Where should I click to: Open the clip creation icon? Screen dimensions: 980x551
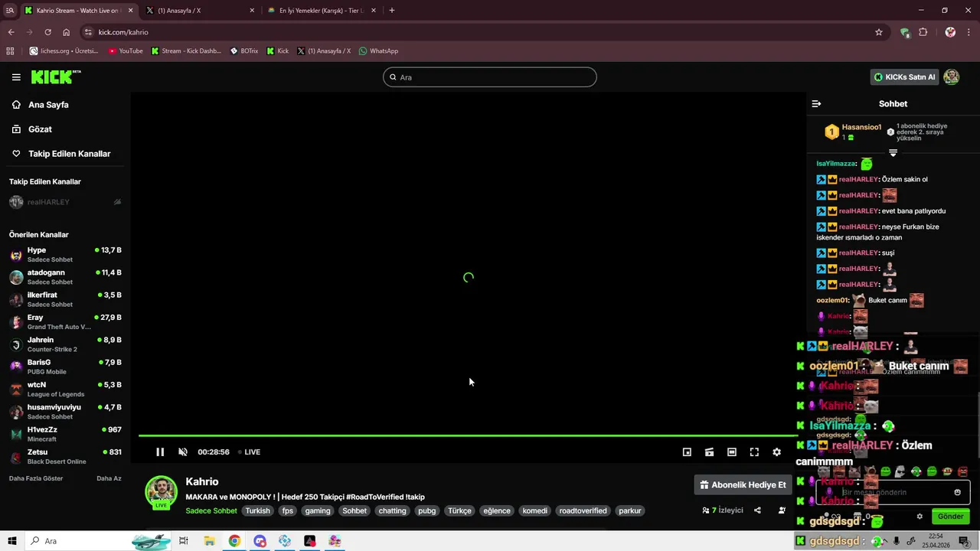point(710,452)
